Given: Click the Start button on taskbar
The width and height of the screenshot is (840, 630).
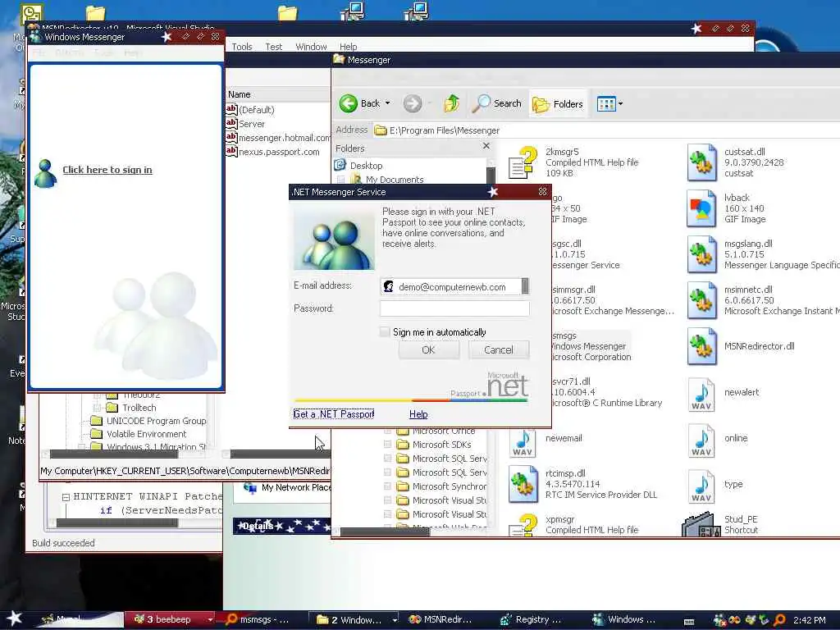Looking at the screenshot, I should 14,619.
